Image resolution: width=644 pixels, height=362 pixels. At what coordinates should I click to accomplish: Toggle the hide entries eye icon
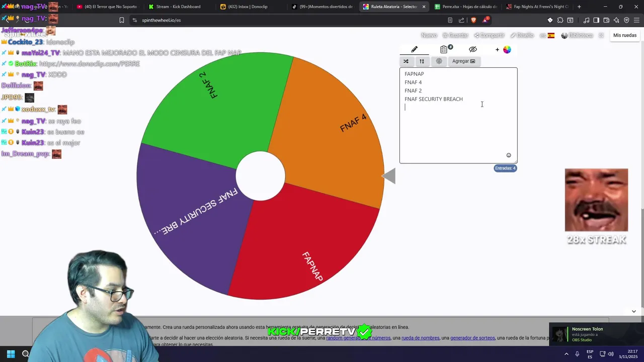472,49
